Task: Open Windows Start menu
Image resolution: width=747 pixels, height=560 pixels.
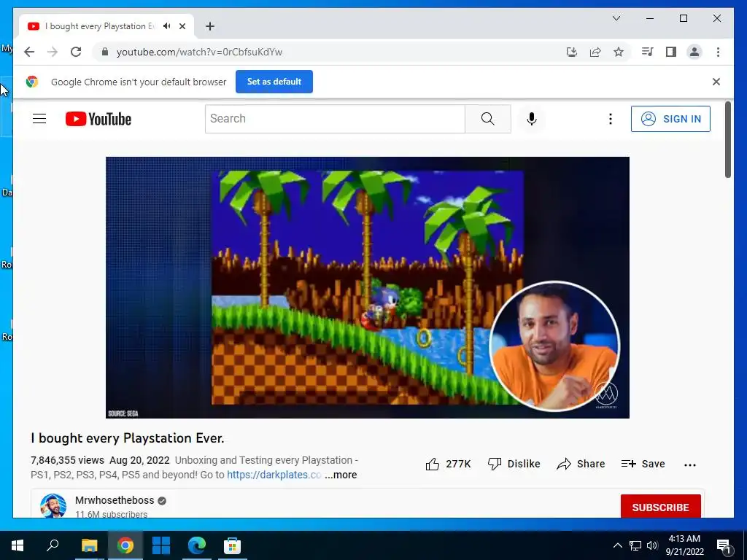Action: [x=18, y=545]
